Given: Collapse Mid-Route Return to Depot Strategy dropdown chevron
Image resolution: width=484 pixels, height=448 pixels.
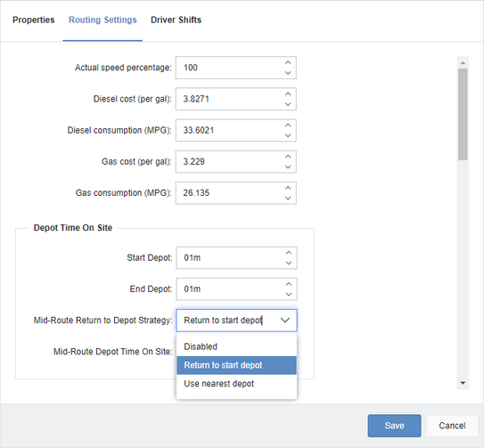Looking at the screenshot, I should [x=285, y=321].
